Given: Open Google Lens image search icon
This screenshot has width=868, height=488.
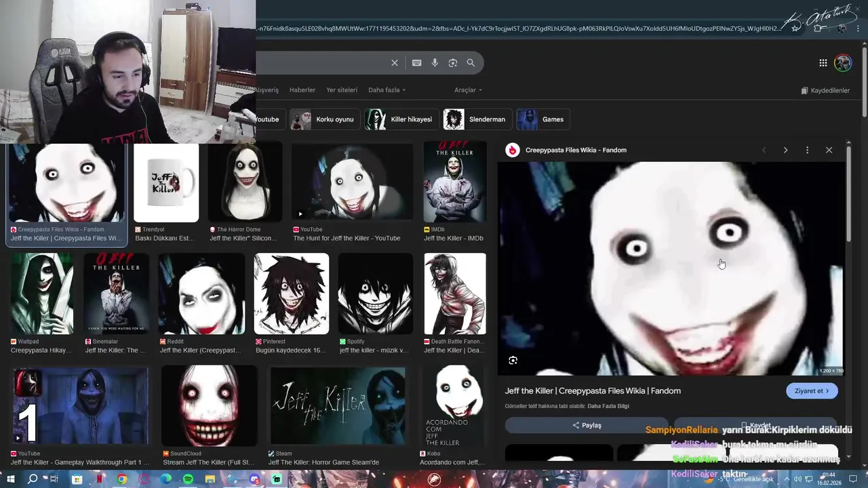Looking at the screenshot, I should [453, 63].
